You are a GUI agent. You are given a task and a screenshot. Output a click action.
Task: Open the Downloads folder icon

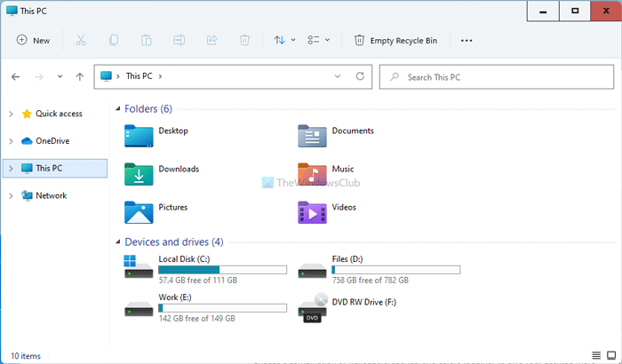coord(140,171)
